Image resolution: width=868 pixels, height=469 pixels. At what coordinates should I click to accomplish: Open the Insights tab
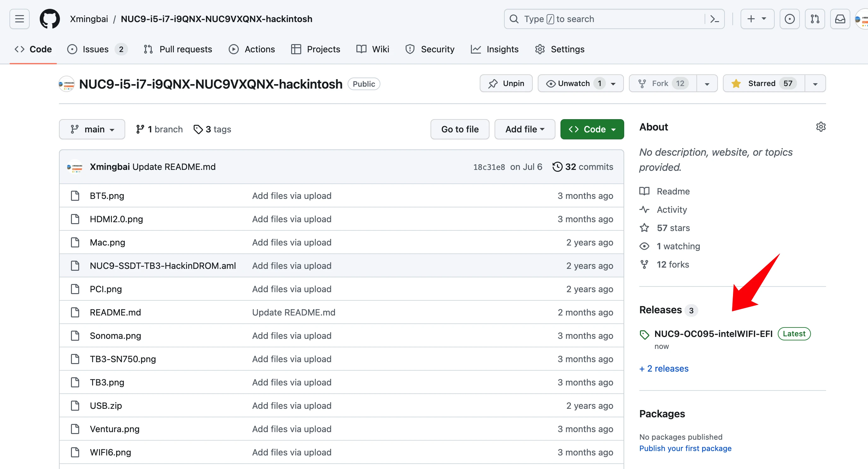(495, 49)
